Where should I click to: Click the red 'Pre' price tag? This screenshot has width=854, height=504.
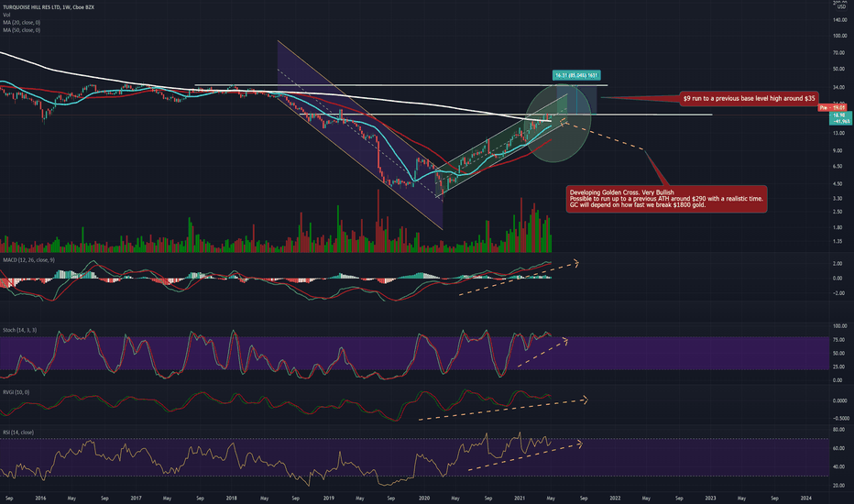[x=832, y=108]
